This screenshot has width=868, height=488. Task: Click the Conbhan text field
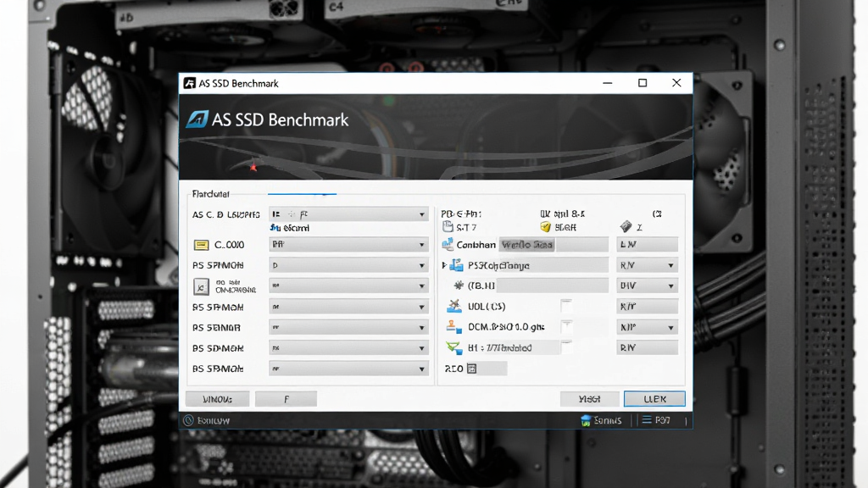(554, 245)
